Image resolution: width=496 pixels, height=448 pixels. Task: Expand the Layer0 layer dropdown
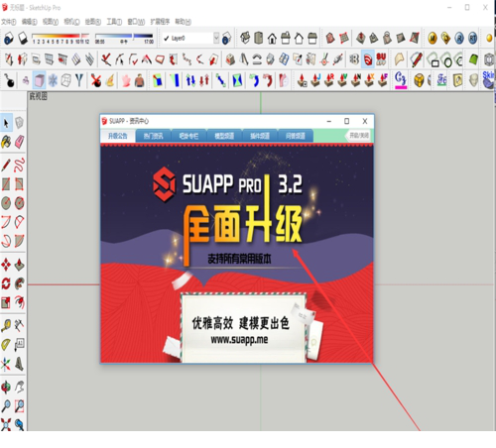(x=216, y=39)
